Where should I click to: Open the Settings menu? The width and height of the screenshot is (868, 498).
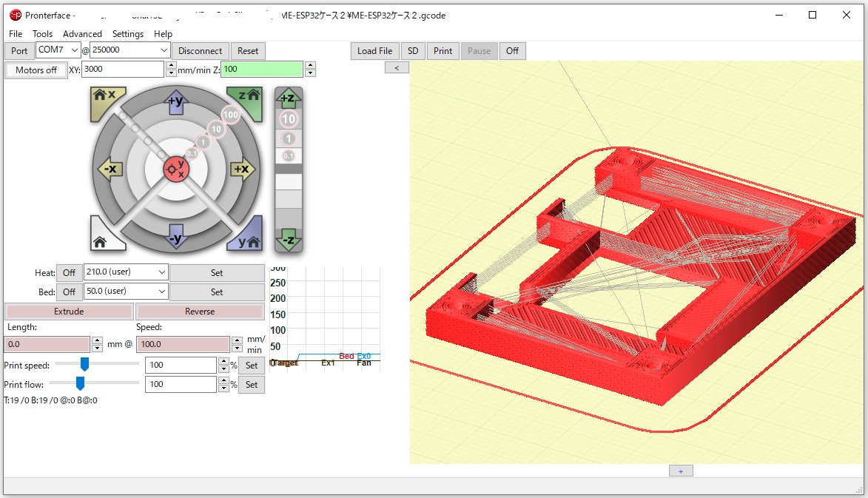point(128,34)
